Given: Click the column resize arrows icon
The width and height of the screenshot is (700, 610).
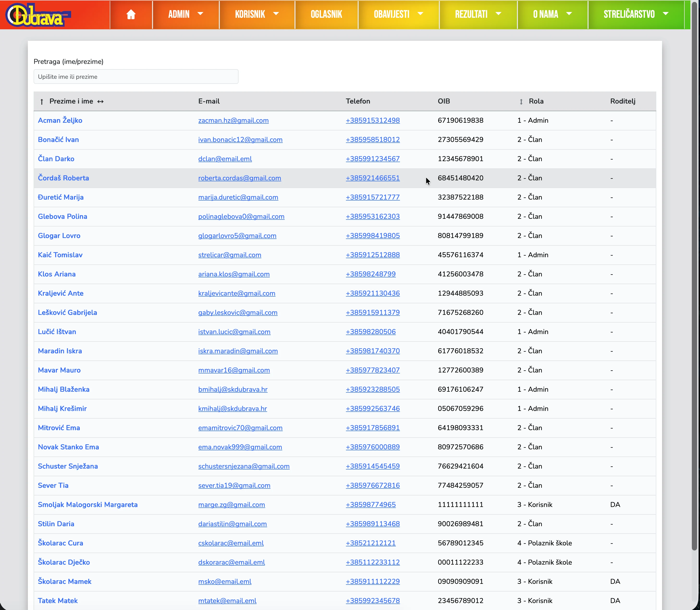Looking at the screenshot, I should (x=100, y=101).
